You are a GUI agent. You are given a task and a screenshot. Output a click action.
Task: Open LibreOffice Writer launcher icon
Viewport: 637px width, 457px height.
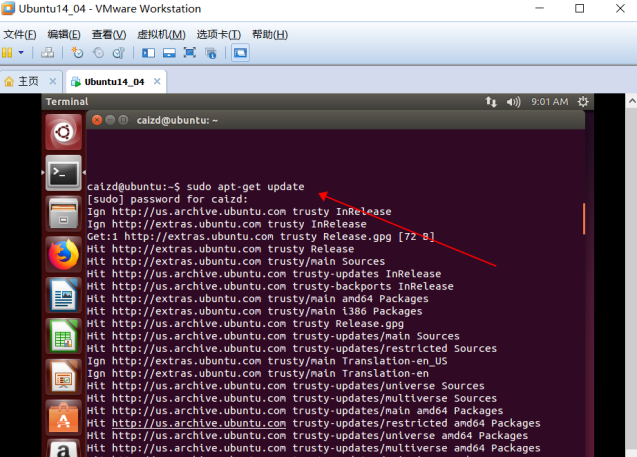[63, 295]
